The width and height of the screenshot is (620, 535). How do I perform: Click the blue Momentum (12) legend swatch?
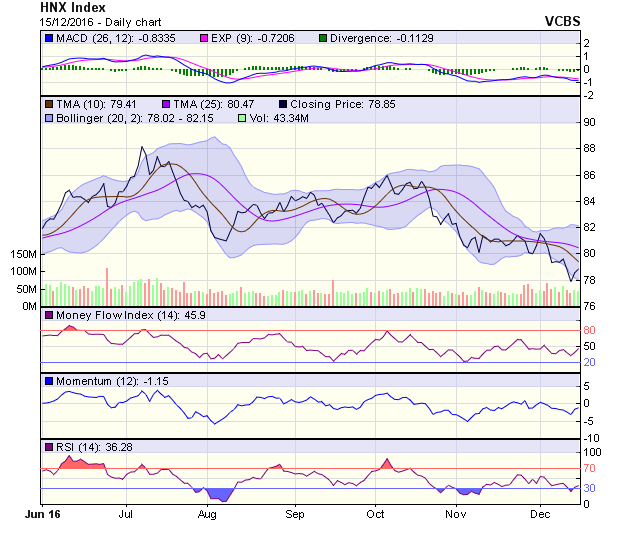[49, 381]
